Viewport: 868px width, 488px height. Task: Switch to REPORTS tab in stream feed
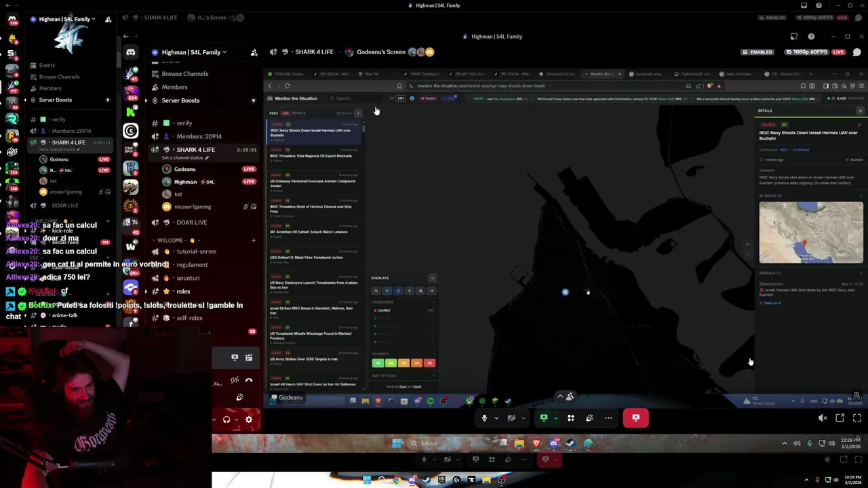298,113
